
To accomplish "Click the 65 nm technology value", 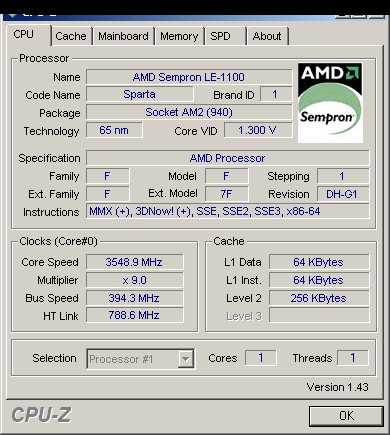I will tap(114, 130).
